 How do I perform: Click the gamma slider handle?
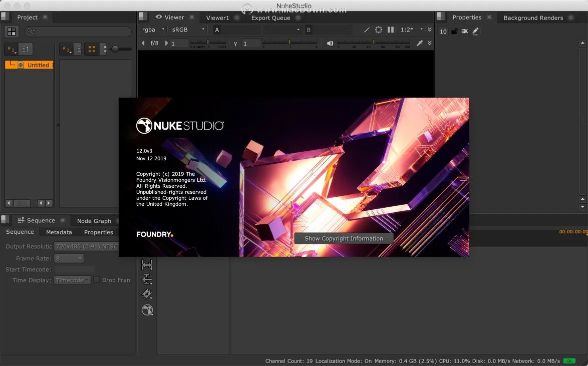point(289,42)
